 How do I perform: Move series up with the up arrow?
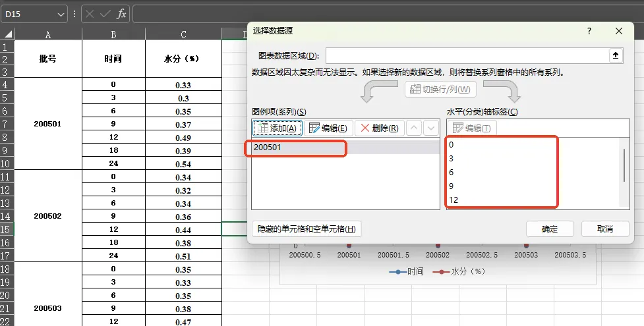[x=414, y=128]
